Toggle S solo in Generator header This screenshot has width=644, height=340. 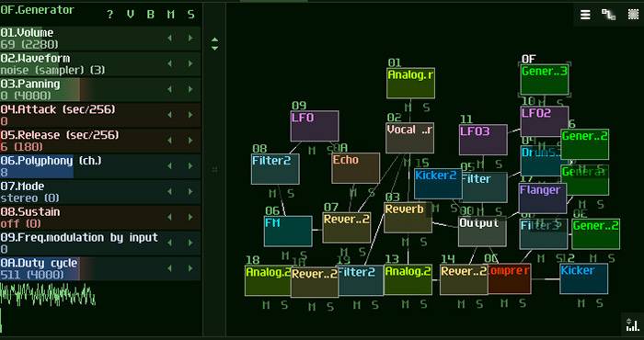click(191, 15)
